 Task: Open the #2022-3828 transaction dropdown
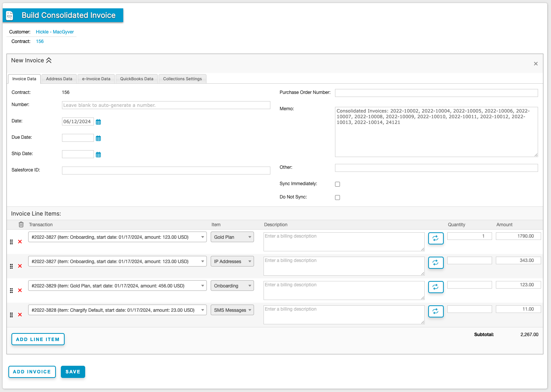[x=118, y=310]
